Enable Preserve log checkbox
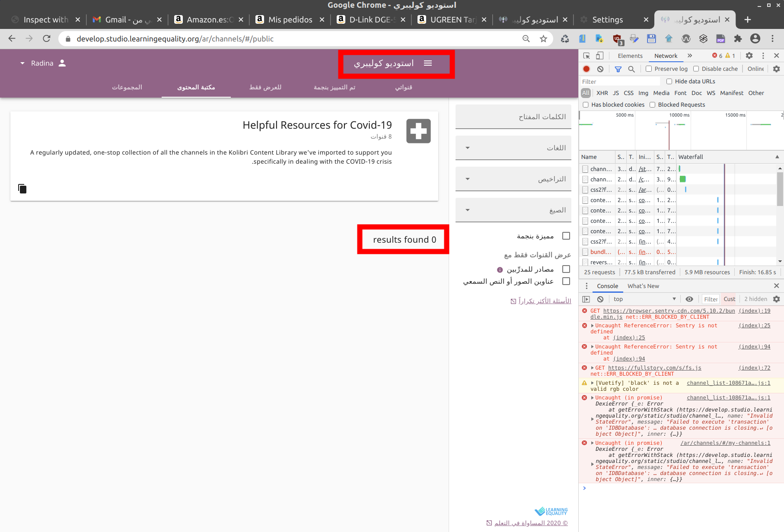 [x=649, y=69]
